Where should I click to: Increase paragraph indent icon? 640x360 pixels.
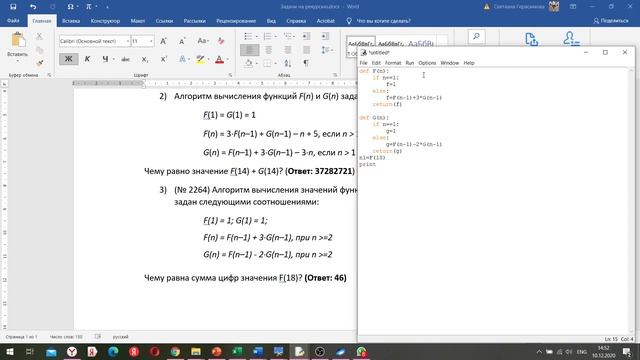pos(325,36)
